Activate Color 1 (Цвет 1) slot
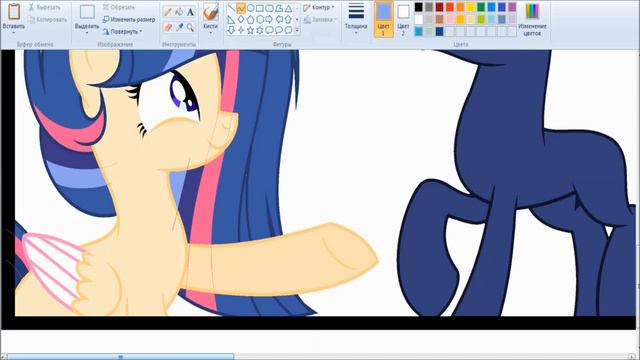The image size is (640, 360). [x=383, y=19]
